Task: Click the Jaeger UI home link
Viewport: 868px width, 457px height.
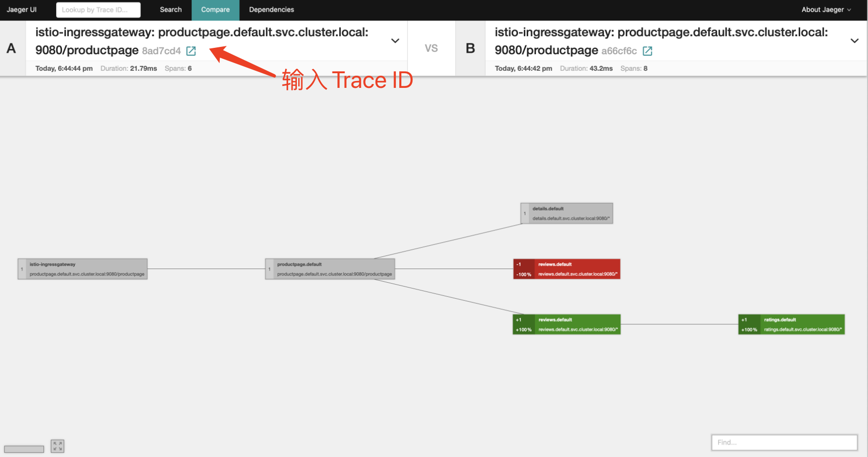Action: tap(21, 10)
